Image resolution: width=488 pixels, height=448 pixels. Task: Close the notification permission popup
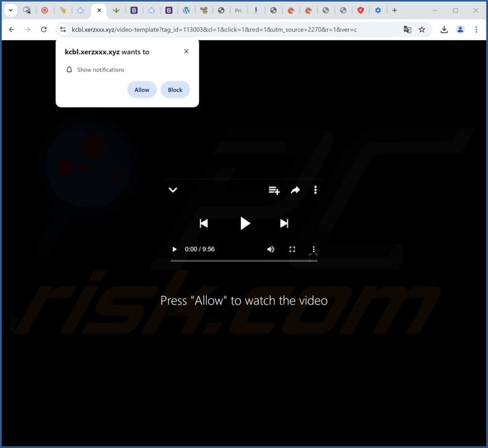(x=186, y=51)
